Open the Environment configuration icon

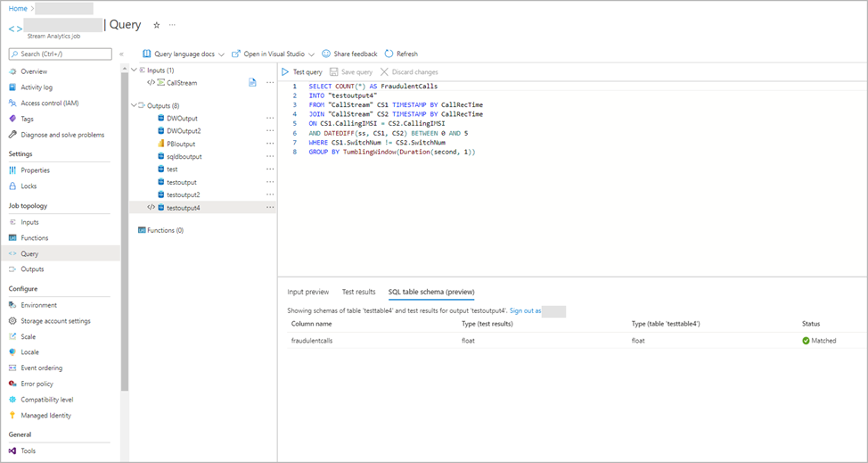[12, 305]
